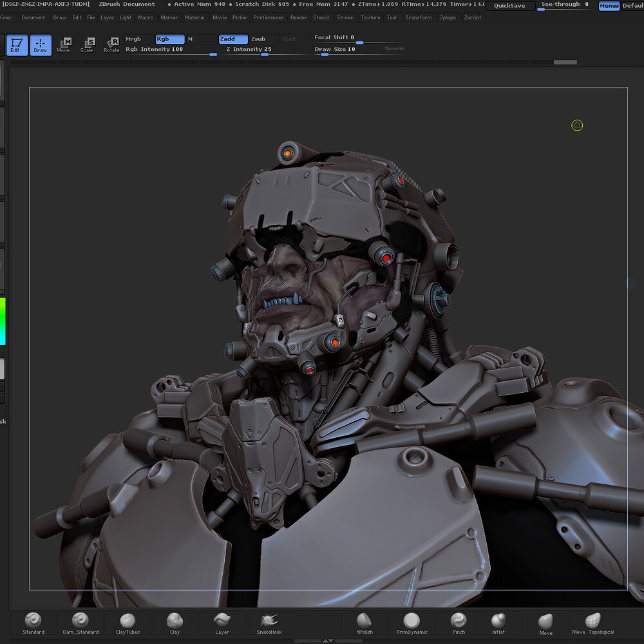Open the Picker menu
This screenshot has height=644, width=644.
point(240,17)
